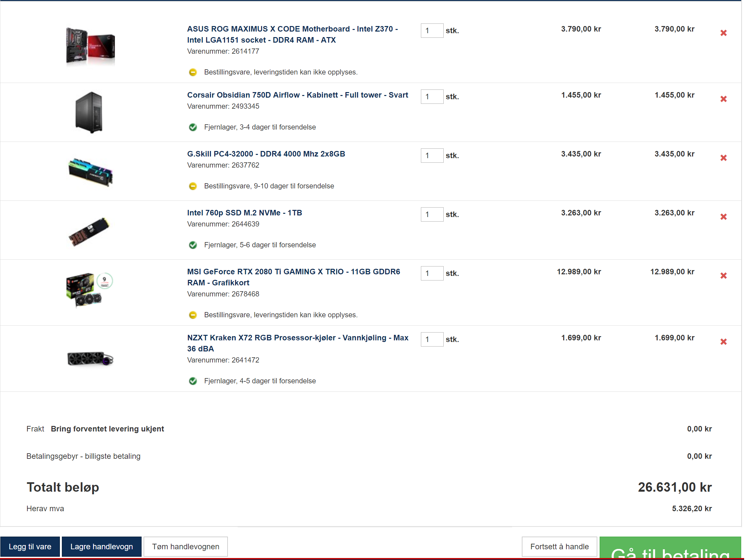Click Varenummer: 2641472 text
Viewport: 750px width, 560px height.
[x=223, y=360]
